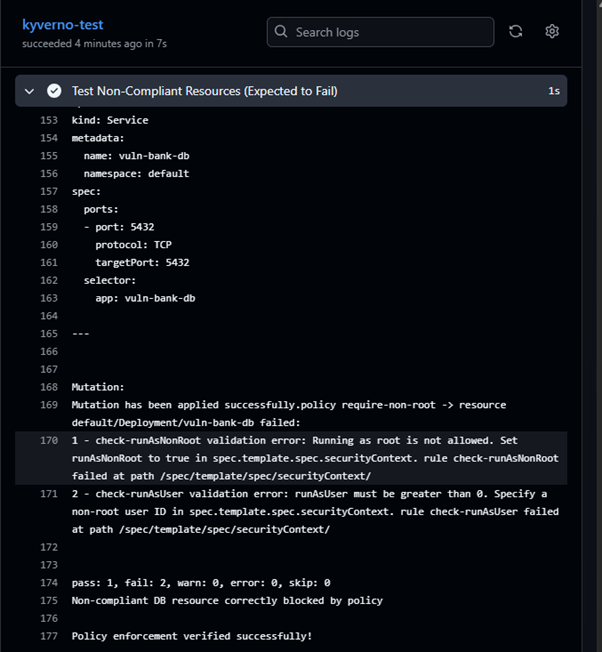Select log line number 169
Image resolution: width=602 pixels, height=652 pixels.
click(x=48, y=405)
